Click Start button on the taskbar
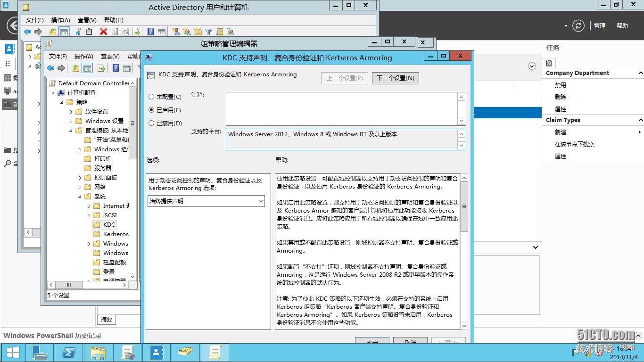Image resolution: width=644 pixels, height=362 pixels. coord(13,352)
